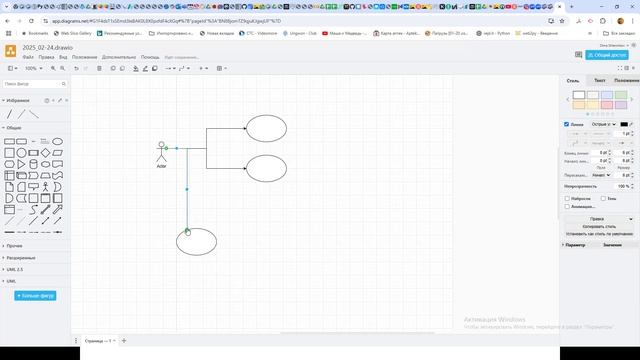Open the Файл menu
640x360 pixels.
pyautogui.click(x=28, y=57)
